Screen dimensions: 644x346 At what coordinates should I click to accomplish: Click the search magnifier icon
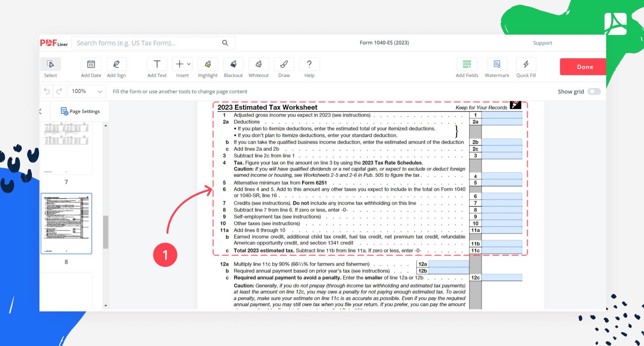coord(225,43)
